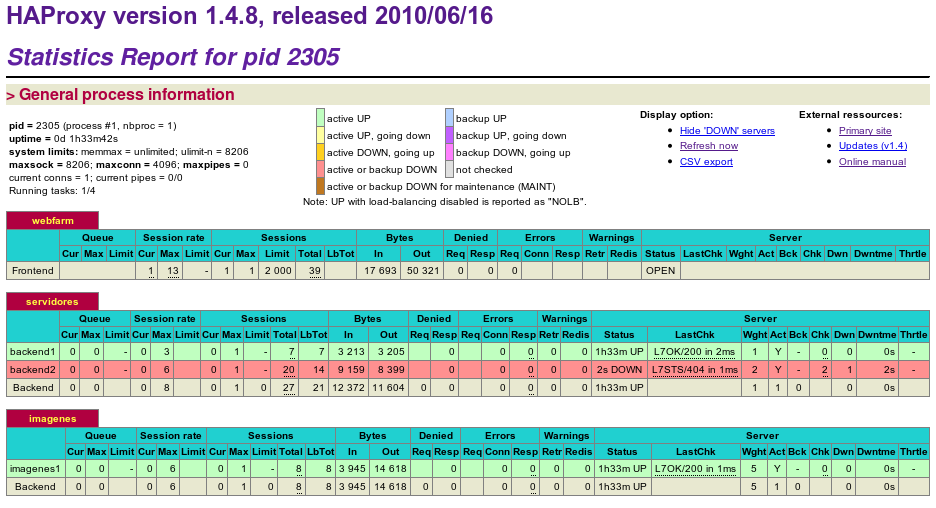Viewport: 936px width, 508px height.
Task: Visit the Primary site link
Action: [x=865, y=131]
